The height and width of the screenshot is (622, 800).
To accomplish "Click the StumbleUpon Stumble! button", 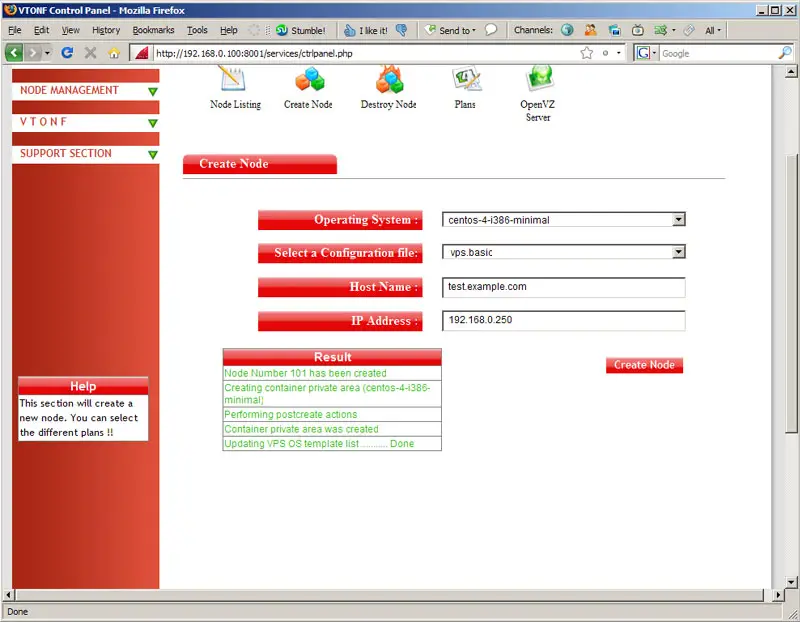I will 301,31.
